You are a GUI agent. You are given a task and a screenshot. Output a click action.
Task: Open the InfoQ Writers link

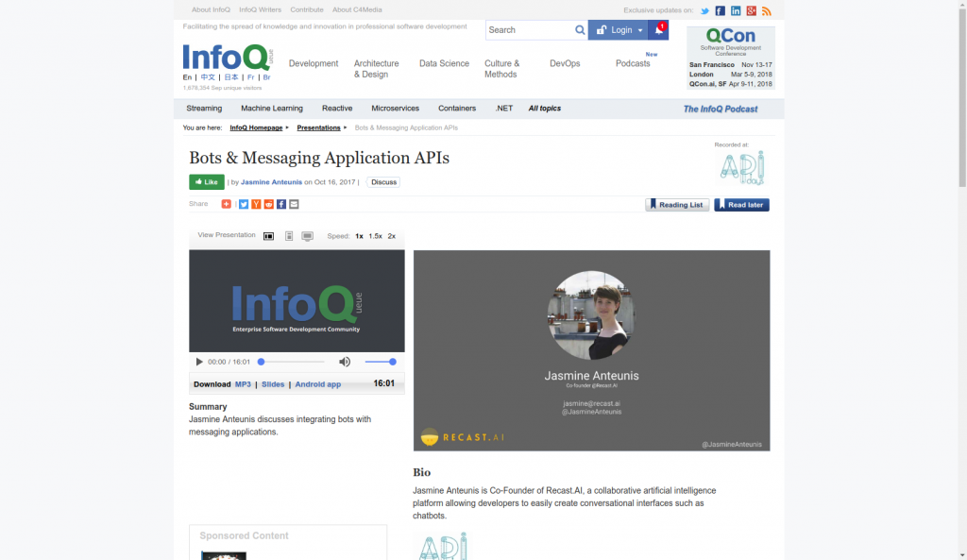coord(261,9)
